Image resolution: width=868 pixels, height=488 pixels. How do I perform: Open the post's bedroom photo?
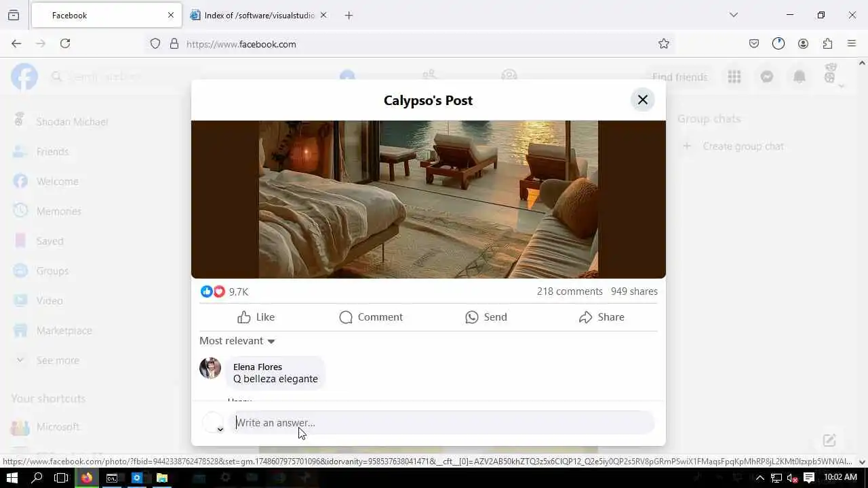tap(429, 199)
